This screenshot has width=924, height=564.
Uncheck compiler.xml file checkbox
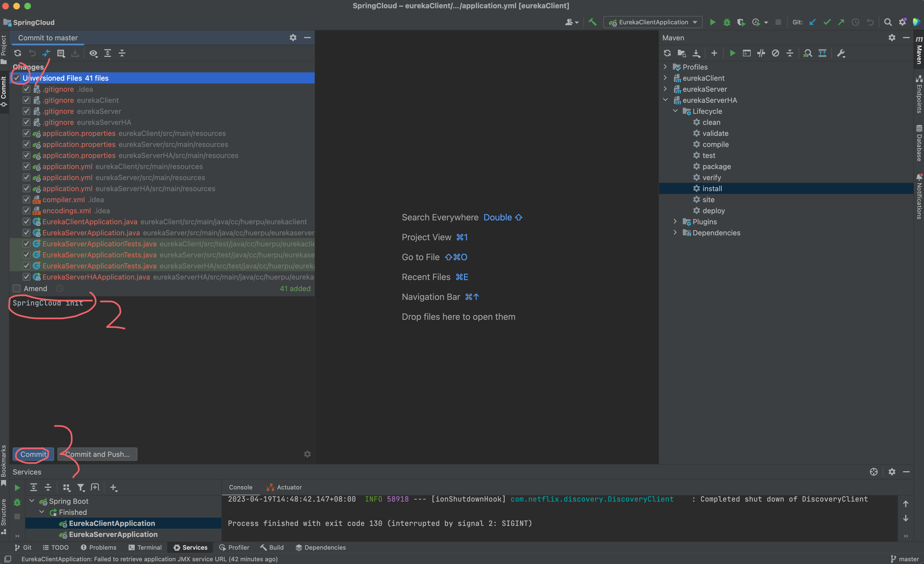click(26, 200)
